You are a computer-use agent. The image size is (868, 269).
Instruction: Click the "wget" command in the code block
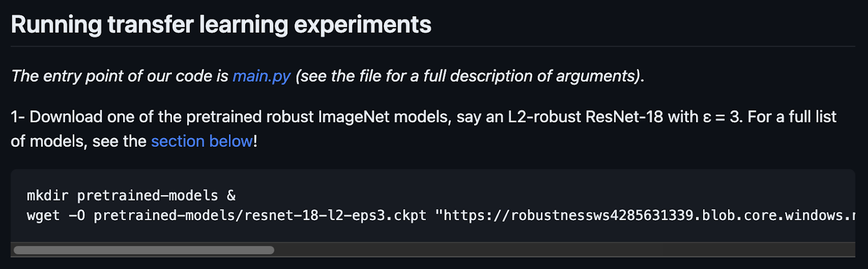coord(43,216)
